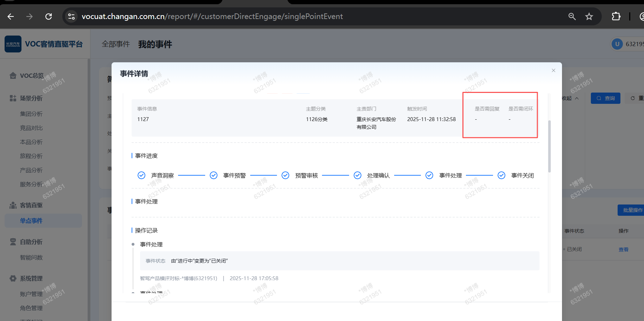Click the browser zoom magnifier icon

(x=572, y=17)
